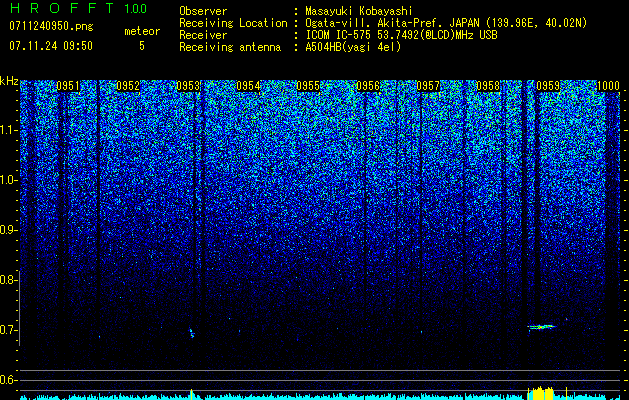Click the Receiving antenna label
This screenshot has width=629, height=400.
230,47
